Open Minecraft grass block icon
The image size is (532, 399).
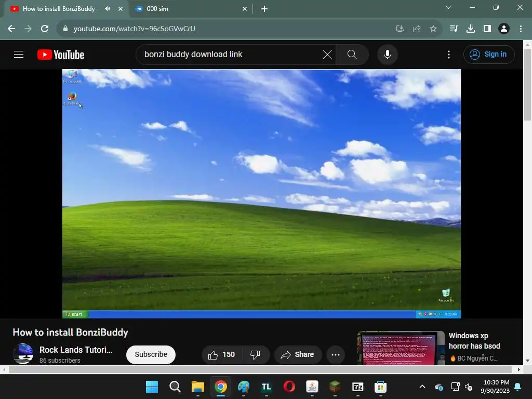pyautogui.click(x=335, y=387)
